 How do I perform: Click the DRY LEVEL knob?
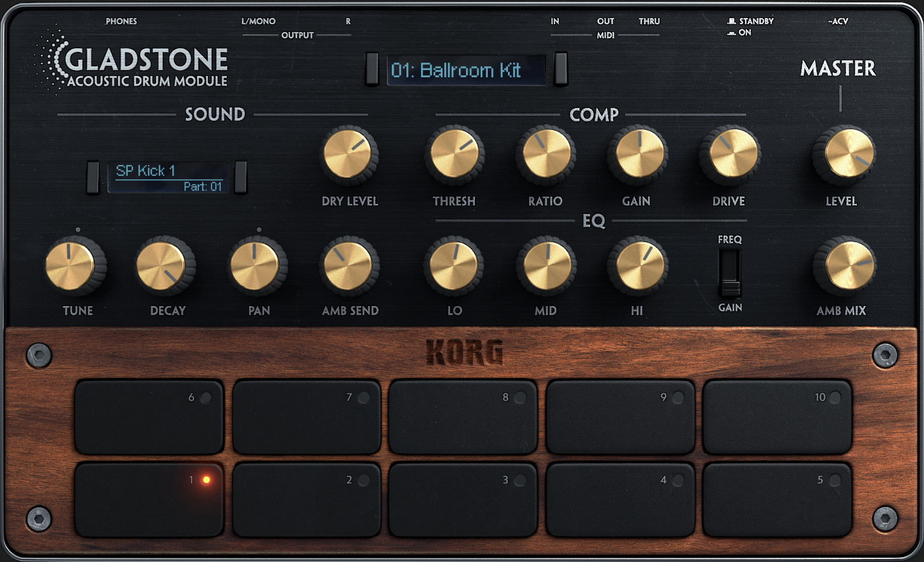(348, 154)
